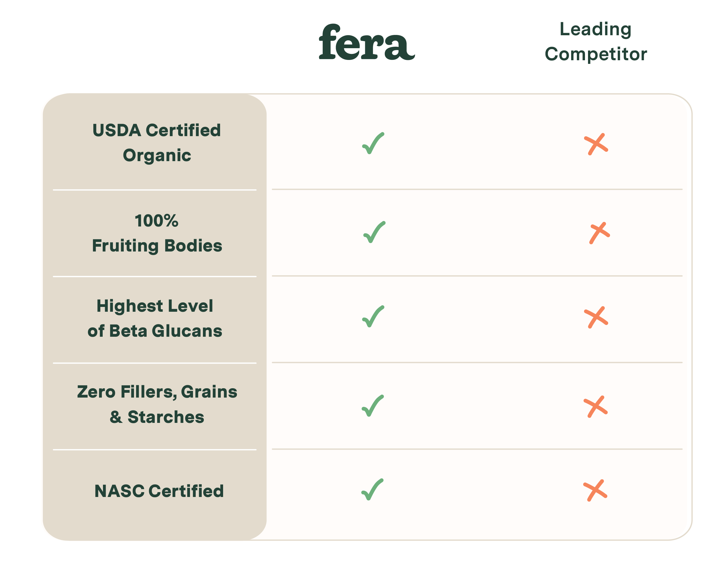Select fera's green checkmark for NASC Certified
The height and width of the screenshot is (581, 728).
click(372, 489)
